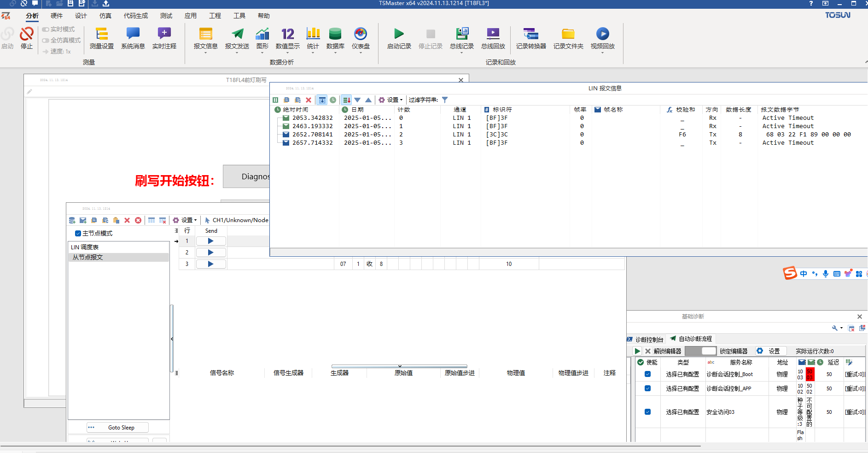Open dropdown arrow beside the wrench icon
The width and height of the screenshot is (868, 453).
tap(841, 328)
